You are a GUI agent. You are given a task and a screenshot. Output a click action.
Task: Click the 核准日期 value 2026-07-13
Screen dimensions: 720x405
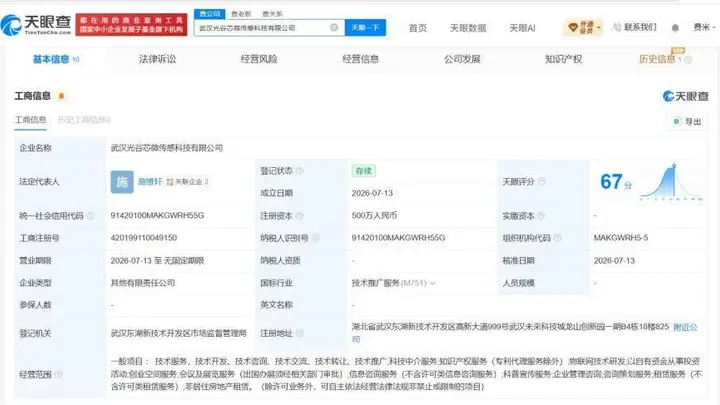point(614,260)
